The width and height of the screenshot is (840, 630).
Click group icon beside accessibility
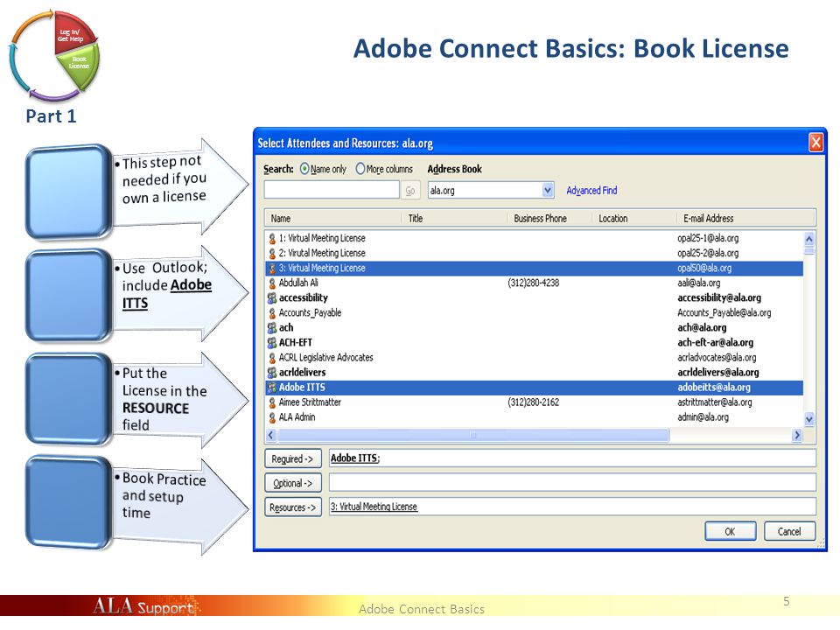coord(272,298)
